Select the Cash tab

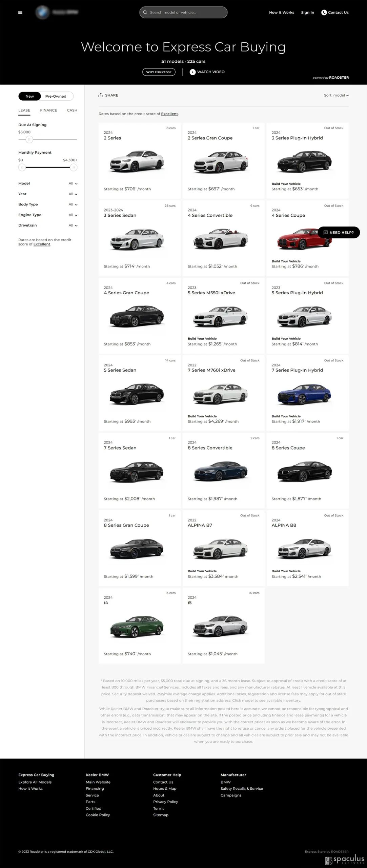point(72,111)
